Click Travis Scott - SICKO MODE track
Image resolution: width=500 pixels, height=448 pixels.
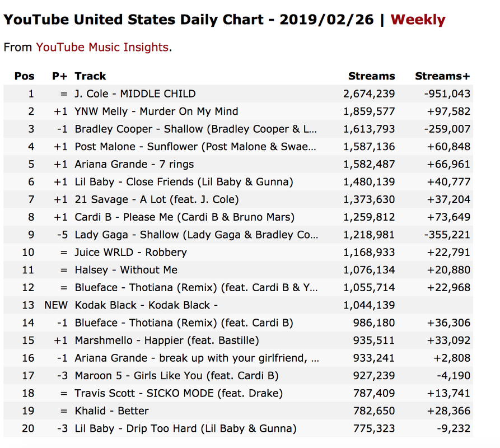click(179, 393)
